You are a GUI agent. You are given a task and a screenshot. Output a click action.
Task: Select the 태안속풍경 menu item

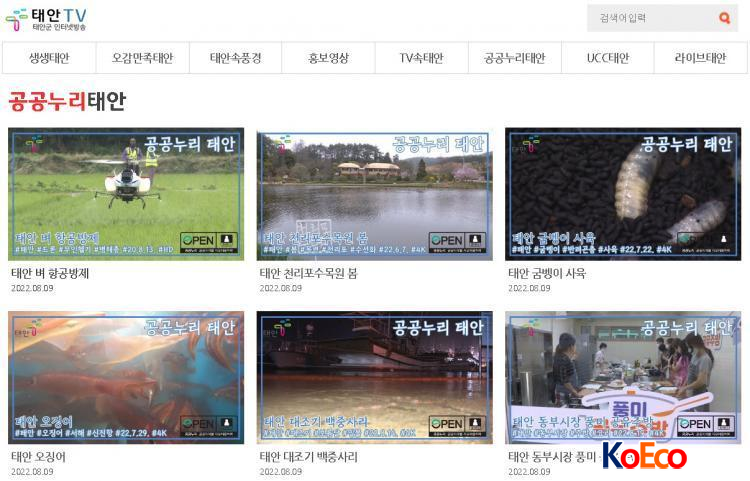pos(235,58)
